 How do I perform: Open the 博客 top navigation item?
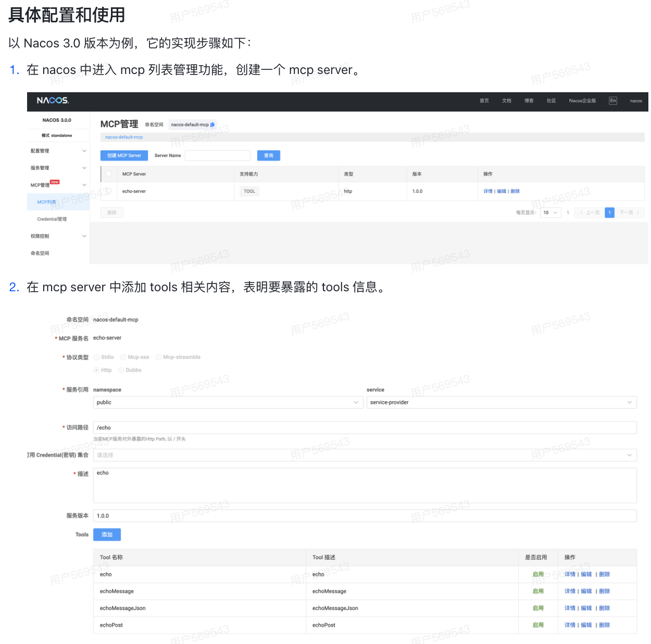(x=529, y=101)
